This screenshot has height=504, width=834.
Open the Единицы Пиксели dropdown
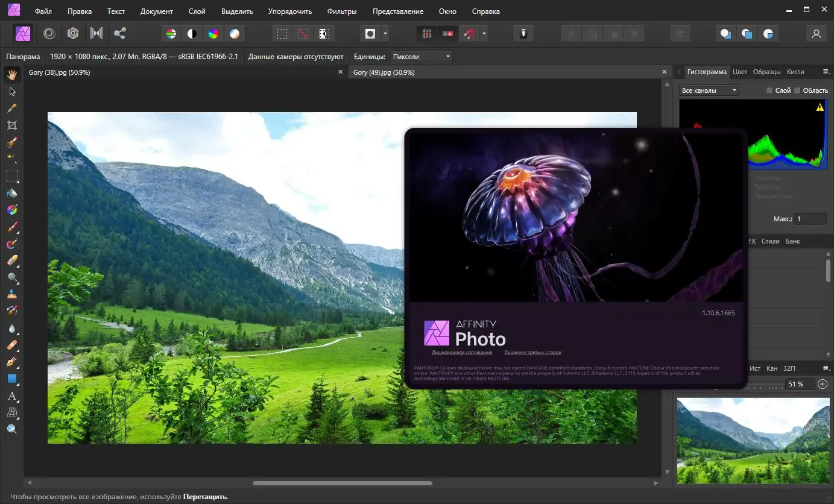click(x=421, y=57)
